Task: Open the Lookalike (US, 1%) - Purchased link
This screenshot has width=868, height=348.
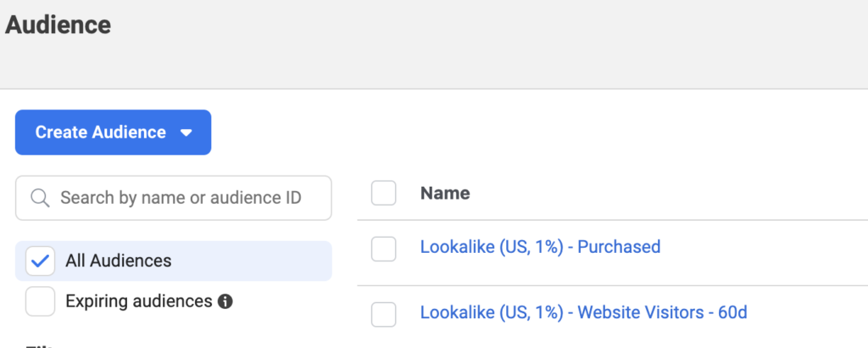Action: click(540, 247)
